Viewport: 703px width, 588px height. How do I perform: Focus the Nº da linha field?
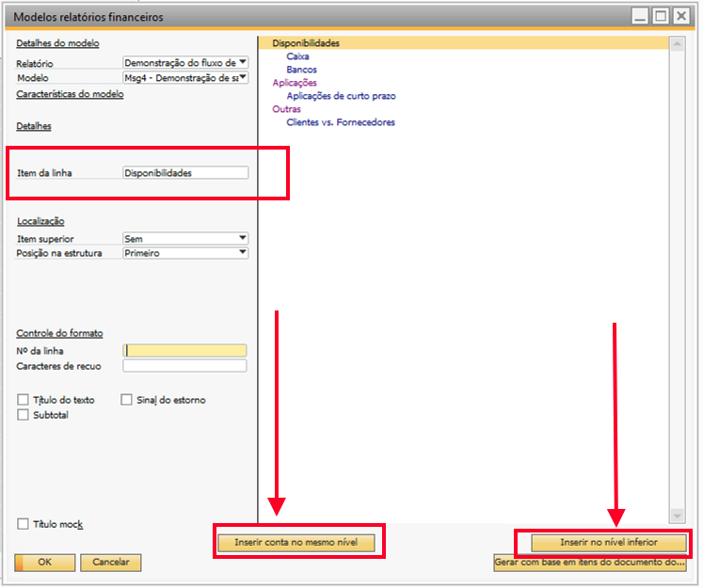(184, 351)
